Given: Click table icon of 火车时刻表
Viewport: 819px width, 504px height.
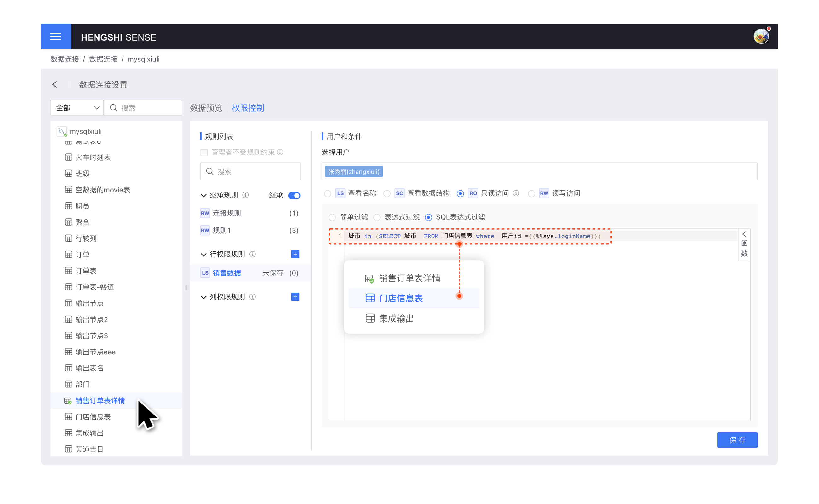Looking at the screenshot, I should click(x=68, y=157).
